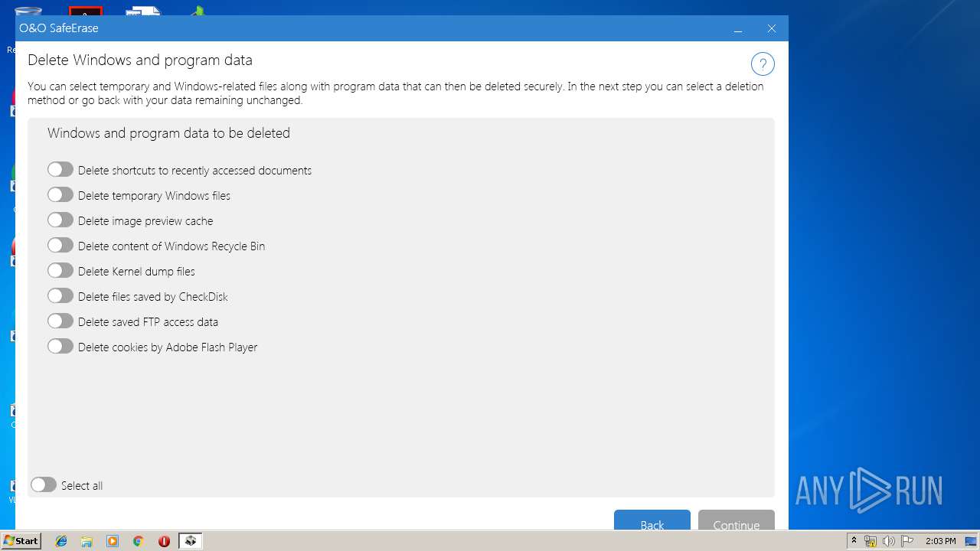Open Windows Explorer folder in taskbar
Screen dimensions: 980x551
pyautogui.click(x=87, y=541)
